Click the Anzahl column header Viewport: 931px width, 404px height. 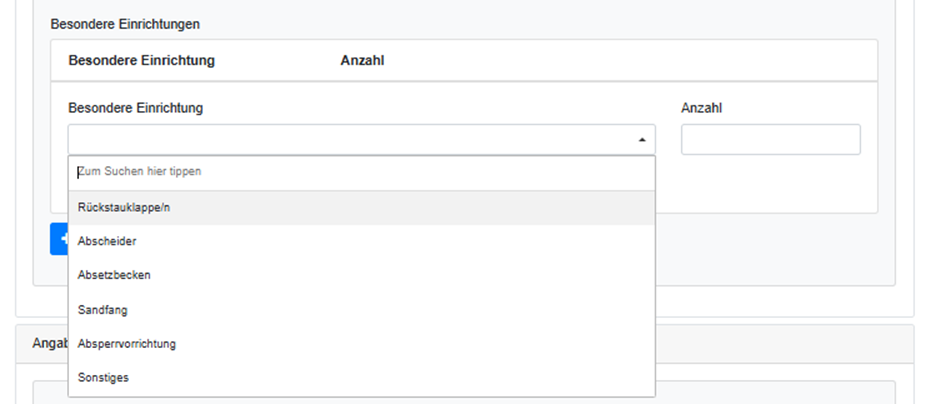[x=363, y=61]
